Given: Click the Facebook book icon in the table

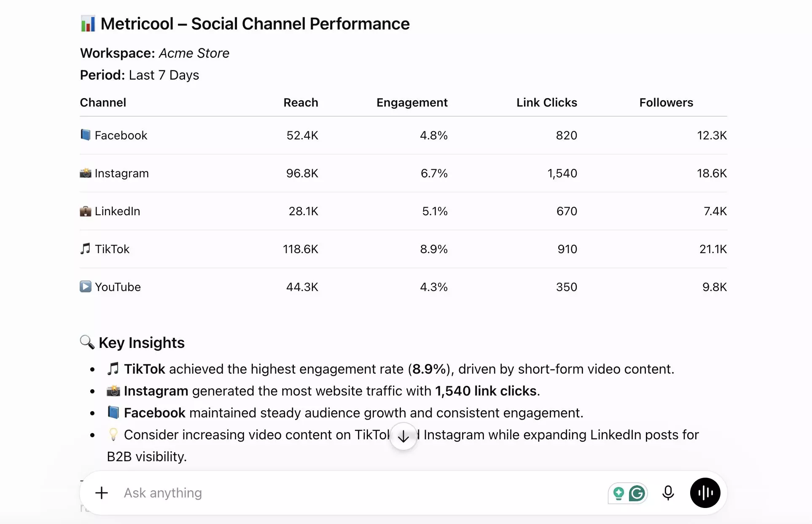Looking at the screenshot, I should click(86, 135).
